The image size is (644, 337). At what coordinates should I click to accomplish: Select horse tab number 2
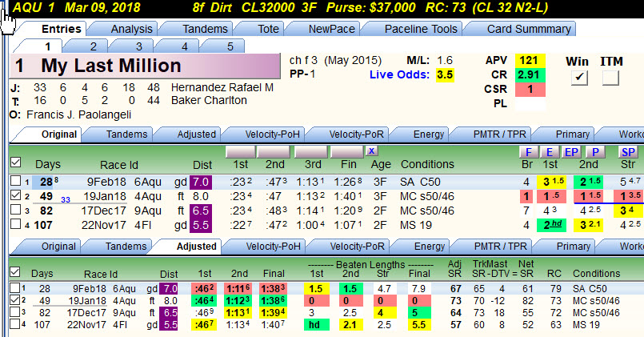(94, 46)
